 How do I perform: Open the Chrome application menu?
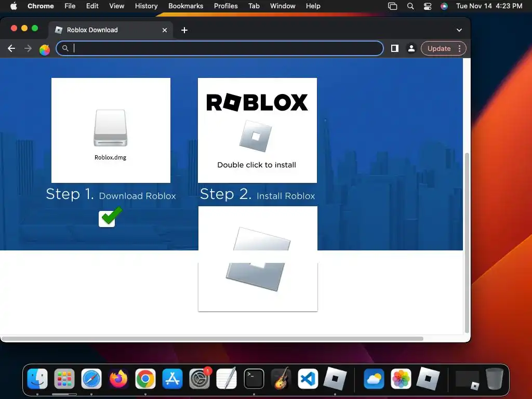coord(41,6)
